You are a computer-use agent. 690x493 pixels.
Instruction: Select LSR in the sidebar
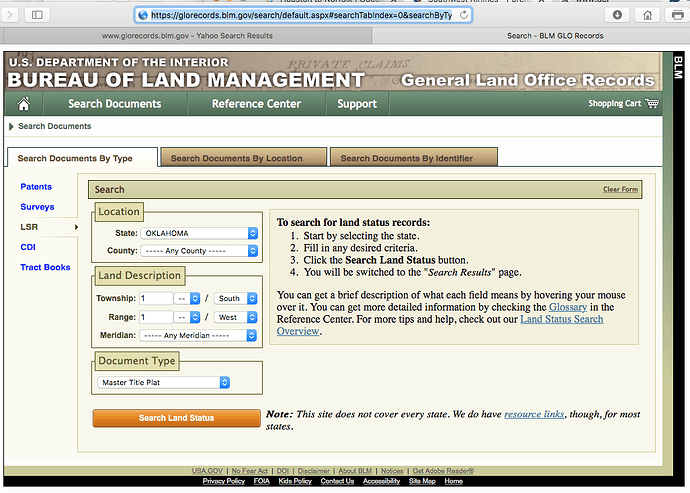[x=29, y=227]
